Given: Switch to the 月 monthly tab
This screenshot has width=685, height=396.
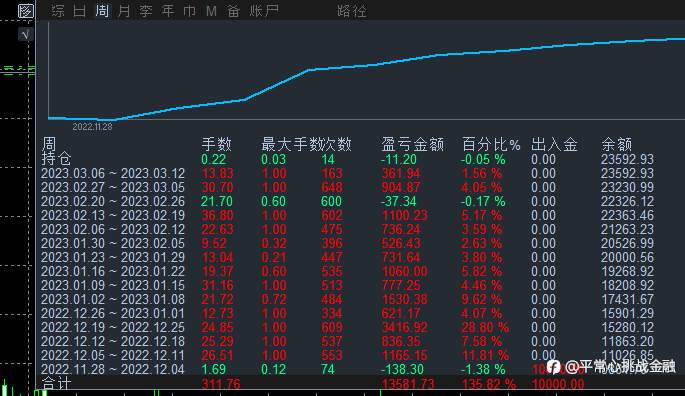Looking at the screenshot, I should pos(124,10).
